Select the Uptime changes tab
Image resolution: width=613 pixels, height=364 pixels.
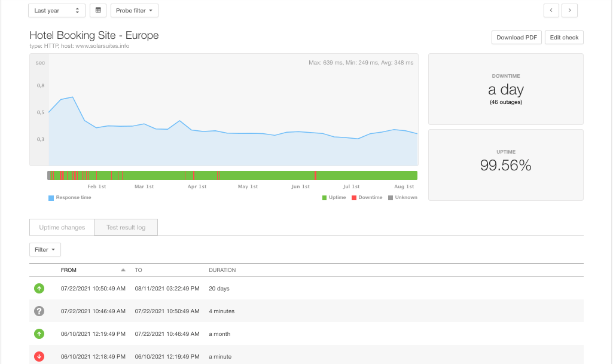62,227
